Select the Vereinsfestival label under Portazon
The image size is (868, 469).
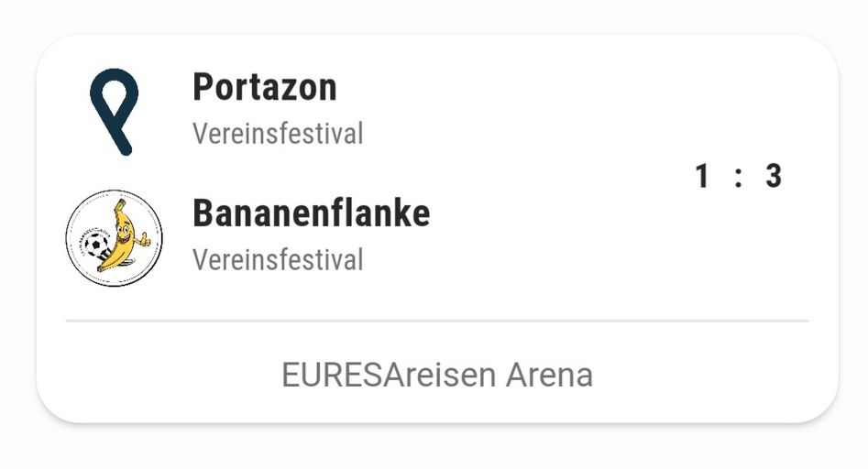278,134
